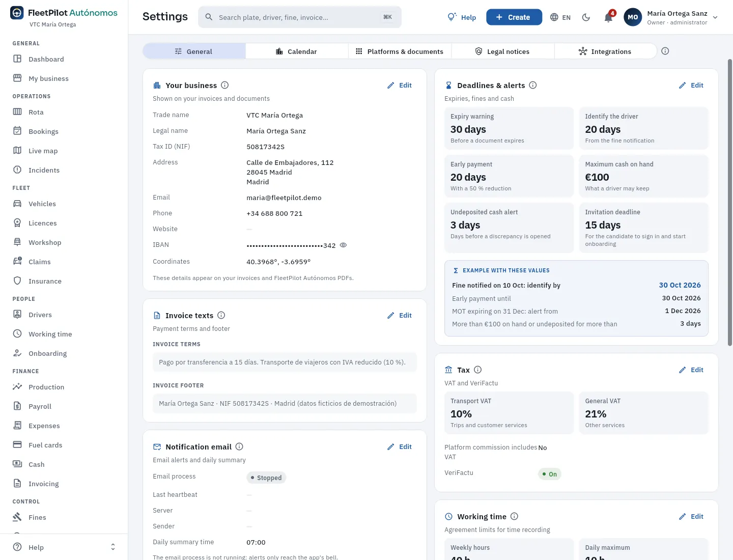Edit the Working time limits

[x=691, y=517]
